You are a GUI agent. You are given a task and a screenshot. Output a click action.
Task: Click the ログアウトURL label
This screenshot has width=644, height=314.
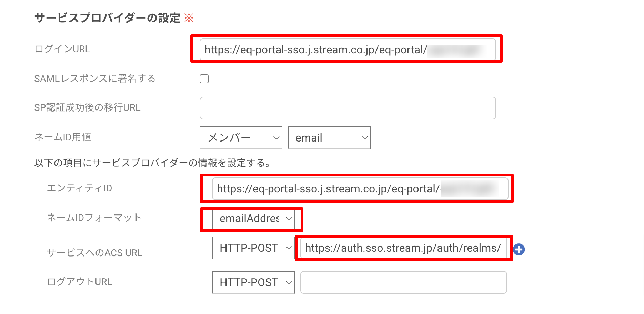(x=80, y=282)
